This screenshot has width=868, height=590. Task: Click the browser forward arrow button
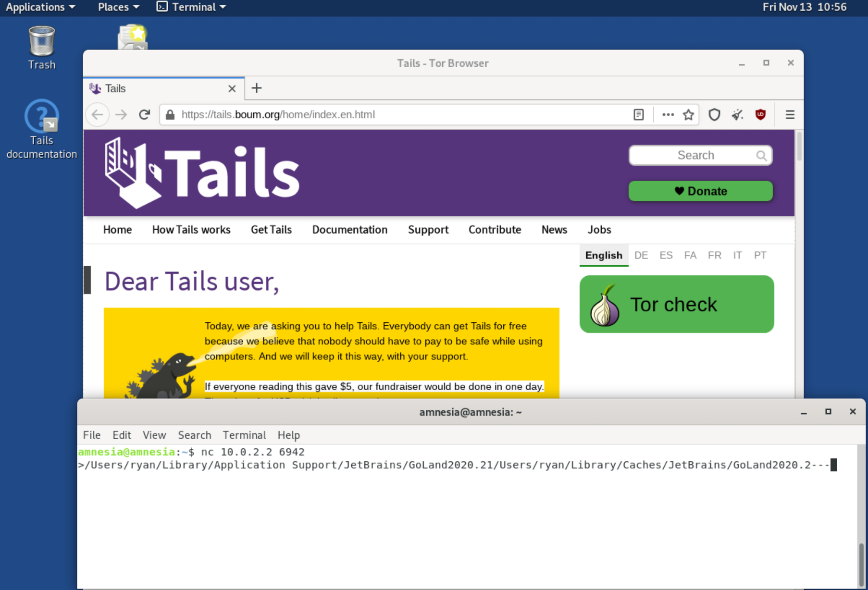(121, 115)
